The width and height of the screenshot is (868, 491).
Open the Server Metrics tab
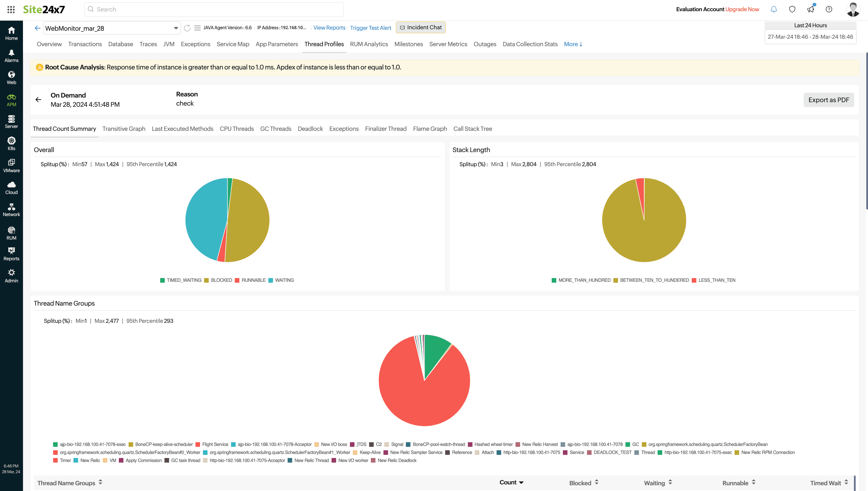[x=448, y=44]
